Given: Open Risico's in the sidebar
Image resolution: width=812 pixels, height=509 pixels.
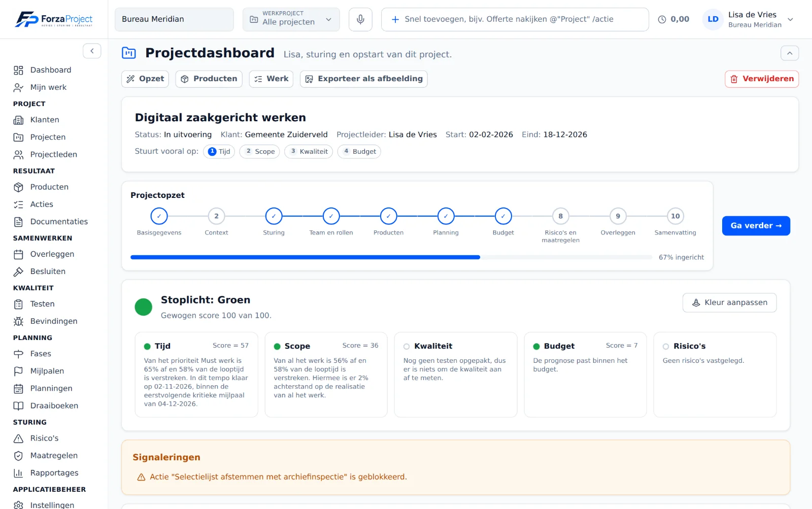Looking at the screenshot, I should coord(44,438).
